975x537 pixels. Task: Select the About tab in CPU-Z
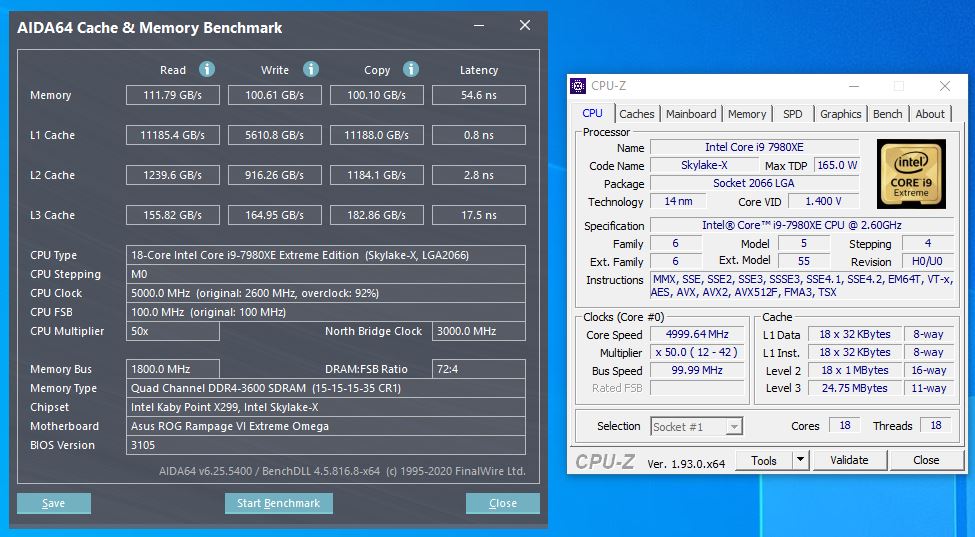[x=930, y=114]
